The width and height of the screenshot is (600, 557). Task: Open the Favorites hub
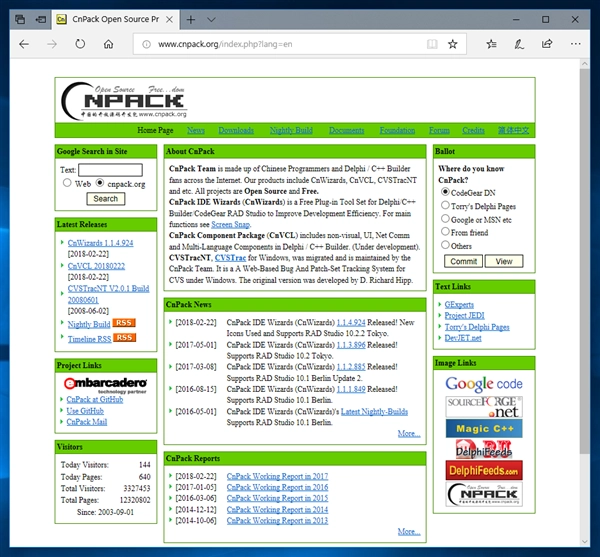tap(491, 44)
